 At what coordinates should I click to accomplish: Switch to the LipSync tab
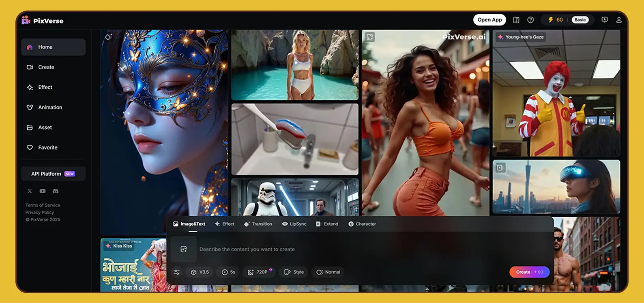294,224
